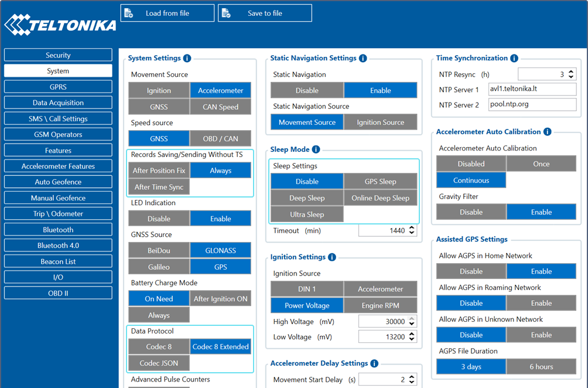Screen dimensions: 588x388
Task: Click the Save to file icon
Action: point(226,13)
